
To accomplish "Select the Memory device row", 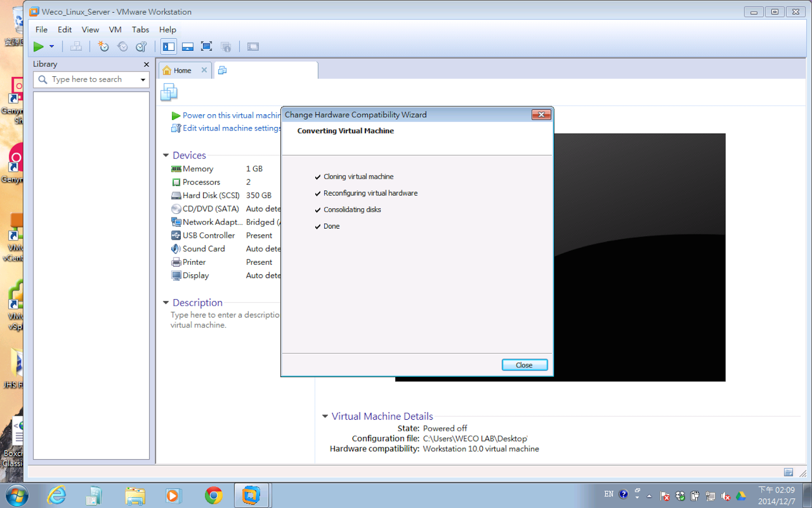I will coord(225,169).
